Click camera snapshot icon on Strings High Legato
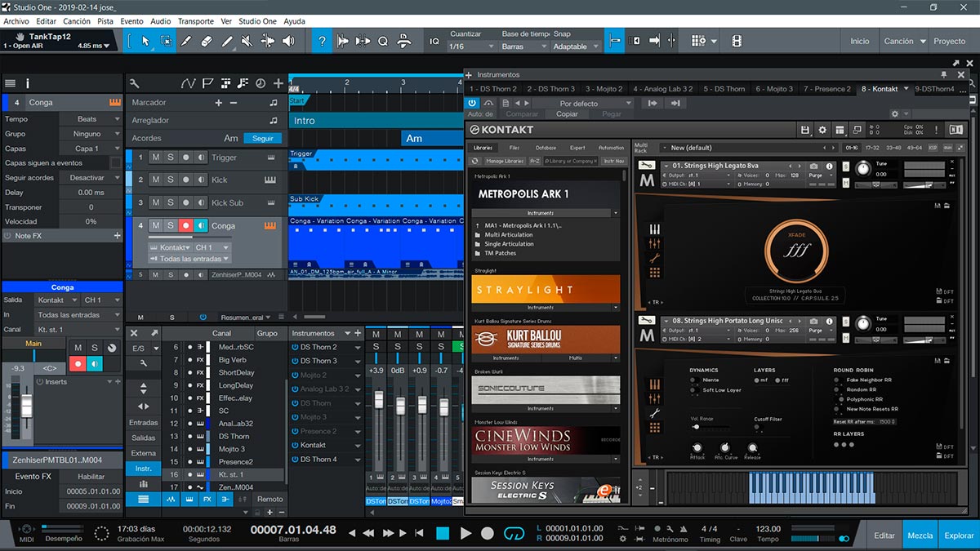This screenshot has height=551, width=980. click(x=814, y=166)
